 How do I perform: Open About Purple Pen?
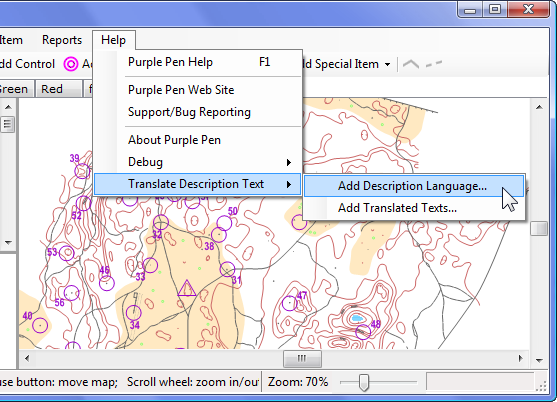click(x=198, y=140)
